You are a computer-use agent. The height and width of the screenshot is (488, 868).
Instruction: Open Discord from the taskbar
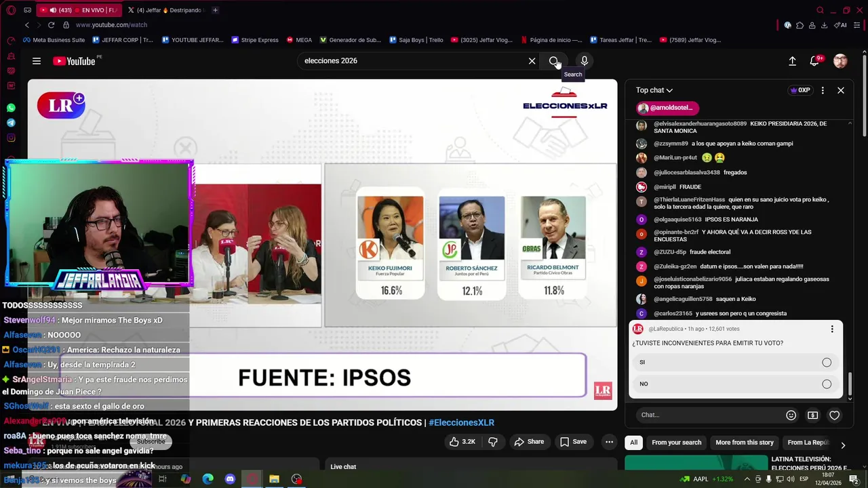pos(230,479)
